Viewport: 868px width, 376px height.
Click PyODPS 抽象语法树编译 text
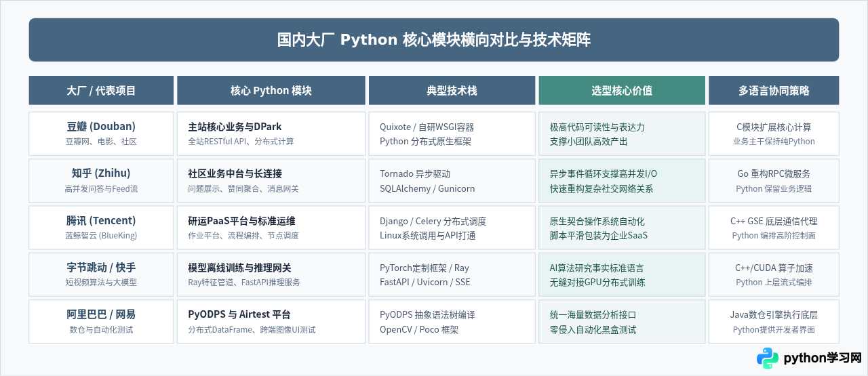click(427, 315)
